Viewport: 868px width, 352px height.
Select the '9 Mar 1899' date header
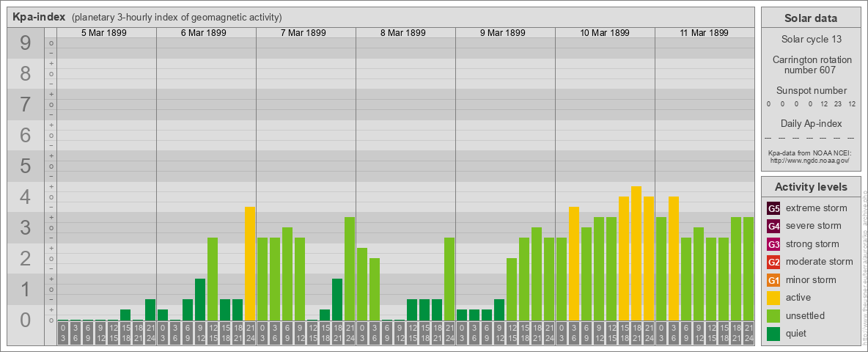[503, 33]
